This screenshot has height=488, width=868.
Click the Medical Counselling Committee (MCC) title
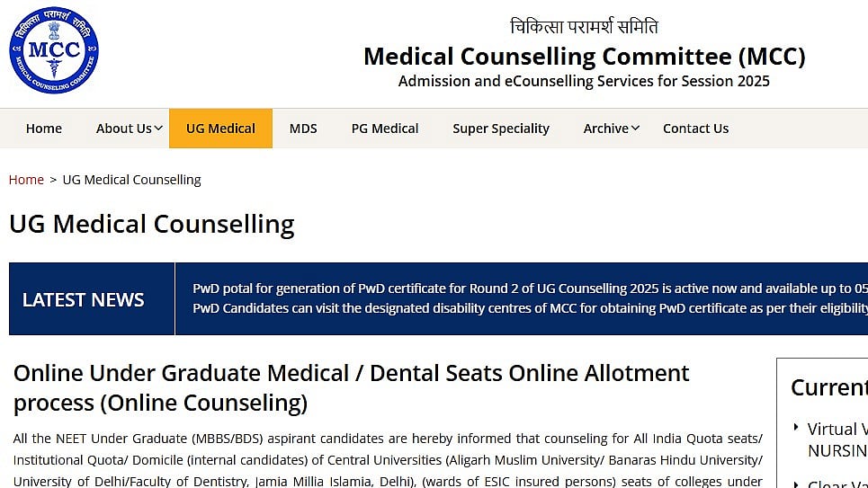(x=584, y=57)
